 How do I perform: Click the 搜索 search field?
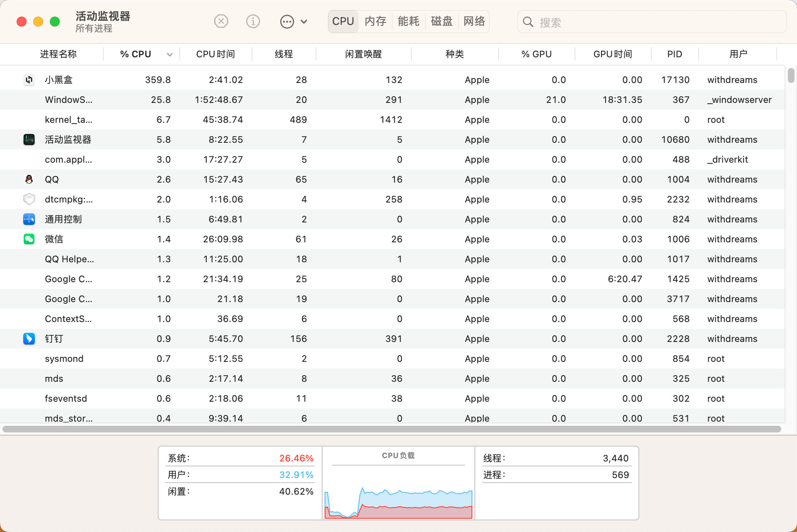point(656,22)
